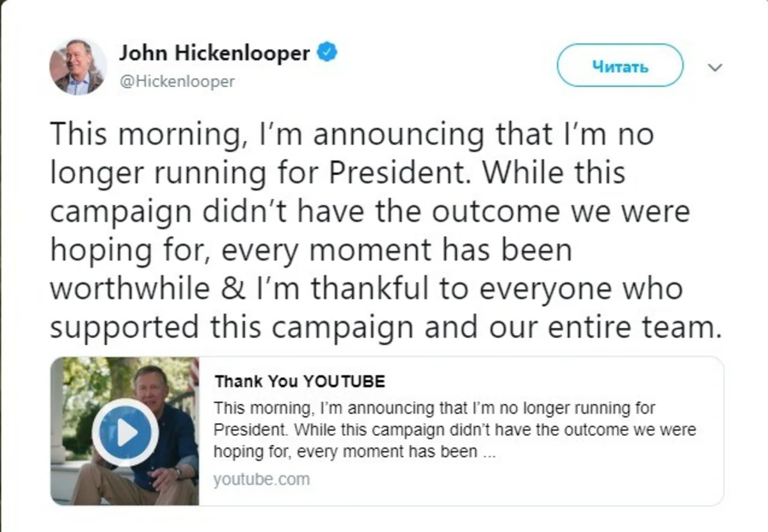The image size is (768, 532).
Task: Click "worthwhile" in the large tweet text
Action: [130, 289]
